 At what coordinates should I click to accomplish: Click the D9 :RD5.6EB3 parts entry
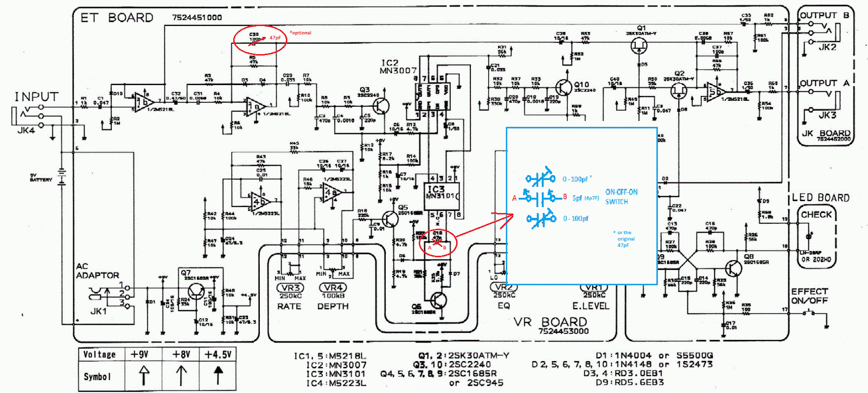click(629, 383)
